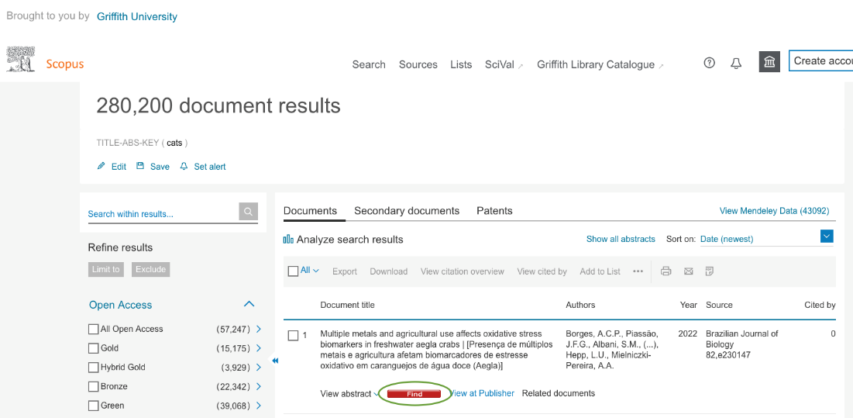Click the Analyze search results chart icon
The height and width of the screenshot is (418, 853).
pyautogui.click(x=288, y=239)
